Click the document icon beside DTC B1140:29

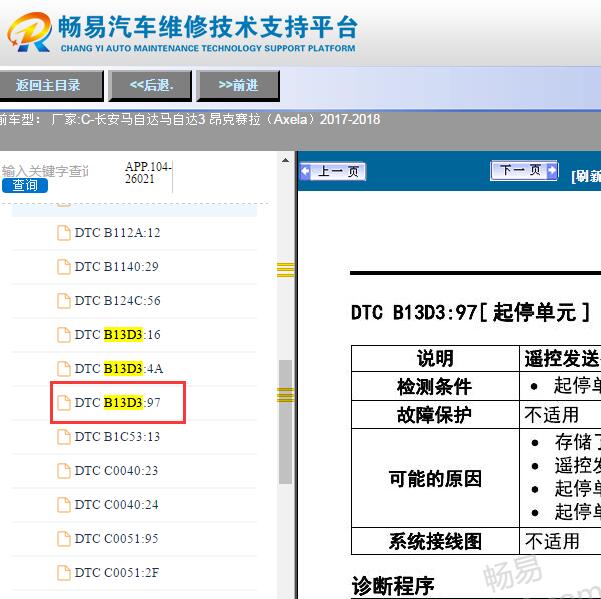(64, 267)
